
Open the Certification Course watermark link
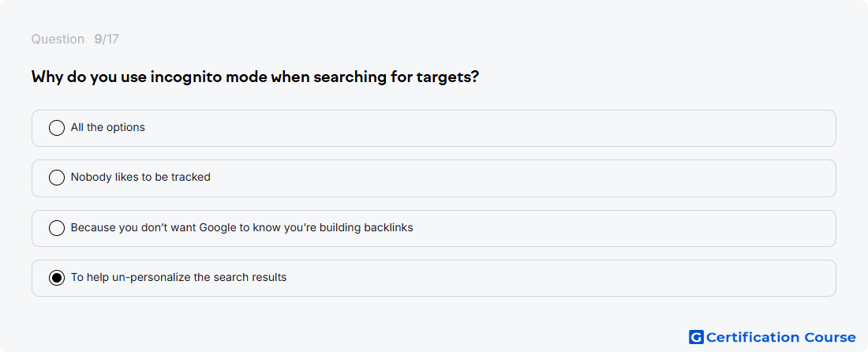click(x=773, y=337)
